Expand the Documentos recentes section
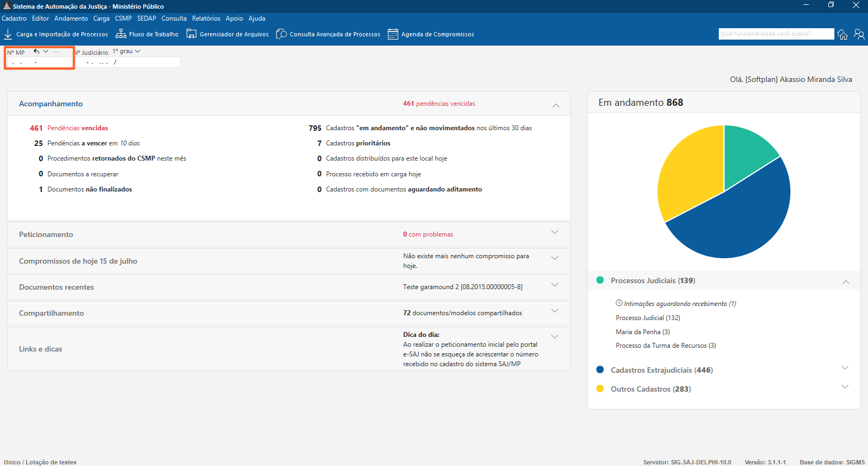 click(x=554, y=285)
